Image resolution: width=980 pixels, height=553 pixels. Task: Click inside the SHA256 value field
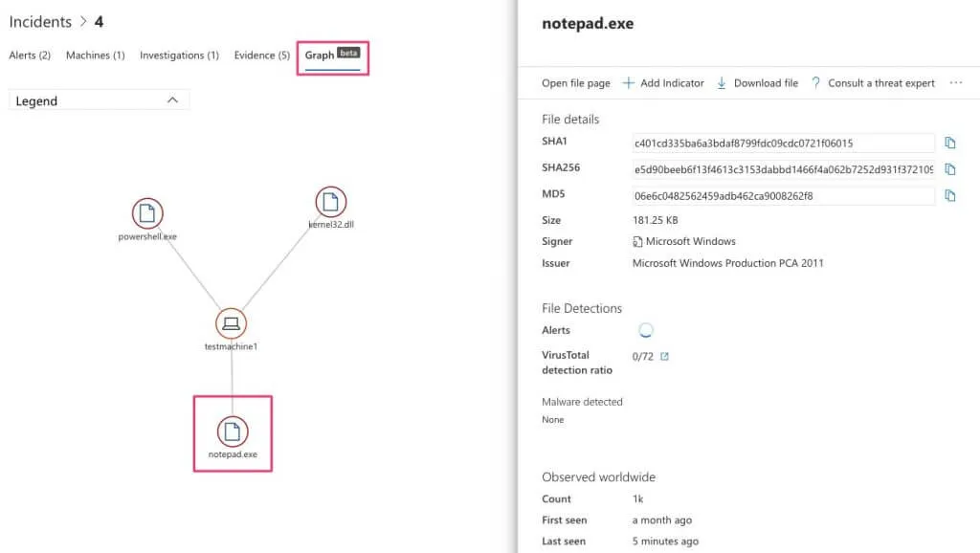click(x=783, y=169)
